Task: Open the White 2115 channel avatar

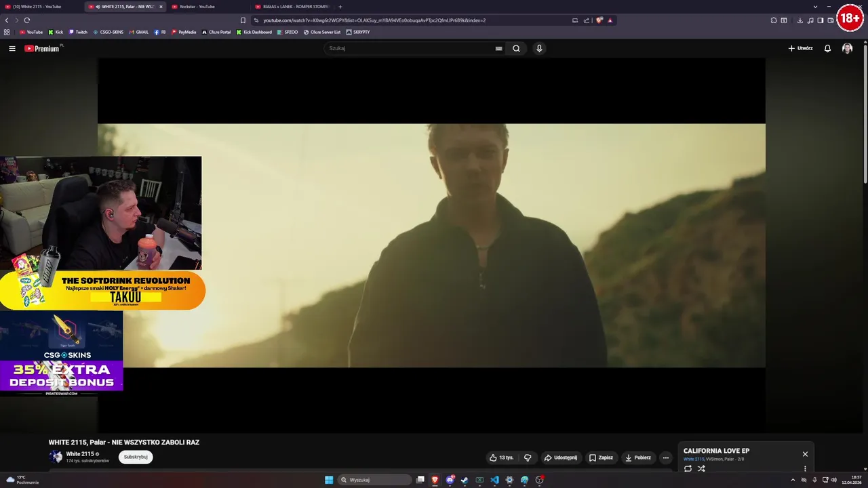Action: pyautogui.click(x=56, y=457)
